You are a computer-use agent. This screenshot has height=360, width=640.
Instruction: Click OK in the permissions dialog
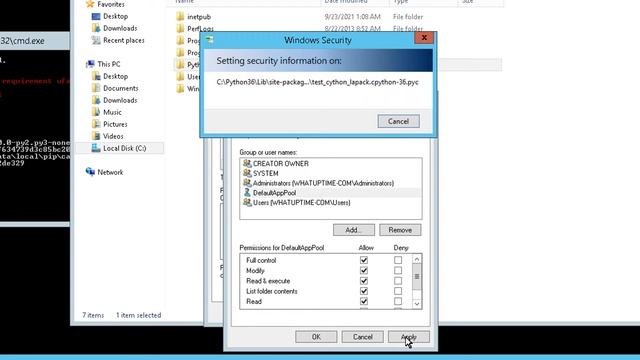click(316, 337)
